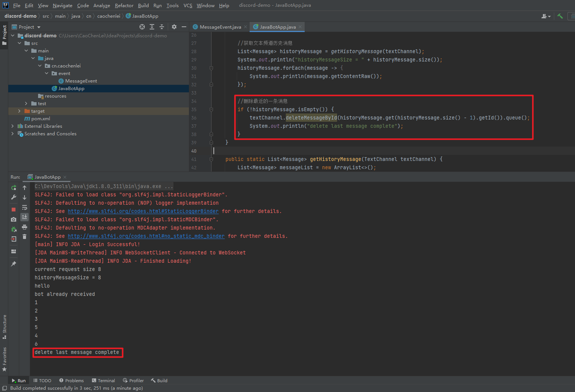The image size is (575, 392).
Task: Open the Project view selector dropdown
Action: (26, 27)
